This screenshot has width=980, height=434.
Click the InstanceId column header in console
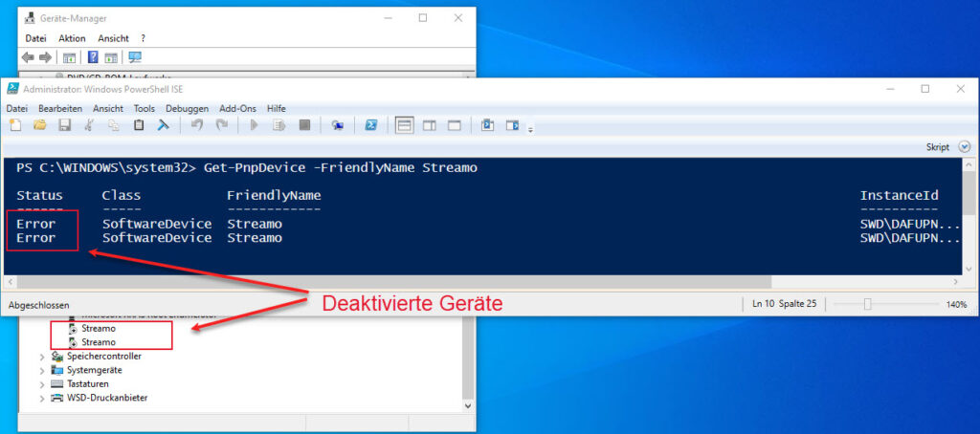click(x=900, y=195)
